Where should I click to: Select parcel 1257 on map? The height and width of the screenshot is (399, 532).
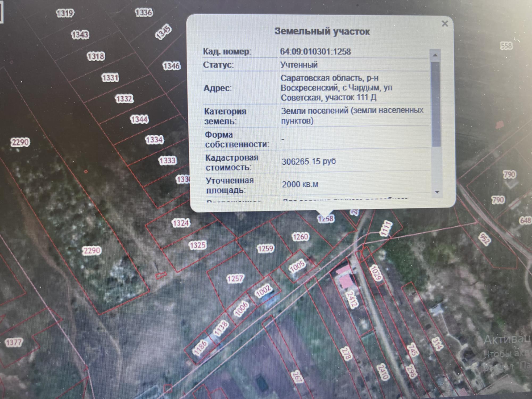click(235, 279)
